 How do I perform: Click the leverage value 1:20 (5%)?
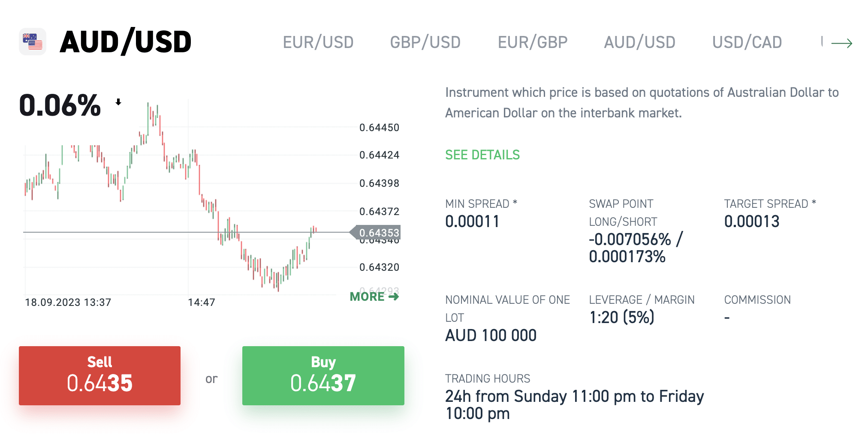pyautogui.click(x=621, y=317)
